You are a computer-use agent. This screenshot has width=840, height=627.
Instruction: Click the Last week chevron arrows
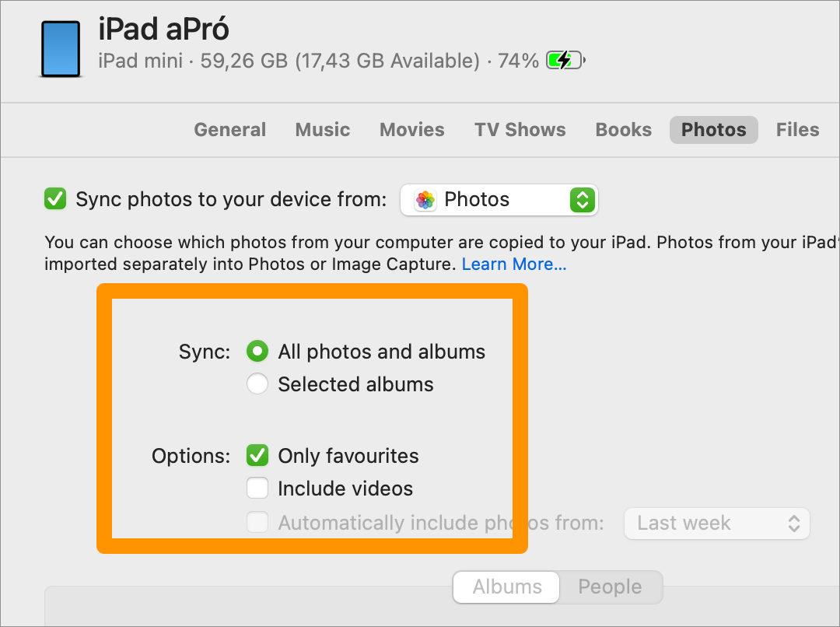(794, 523)
